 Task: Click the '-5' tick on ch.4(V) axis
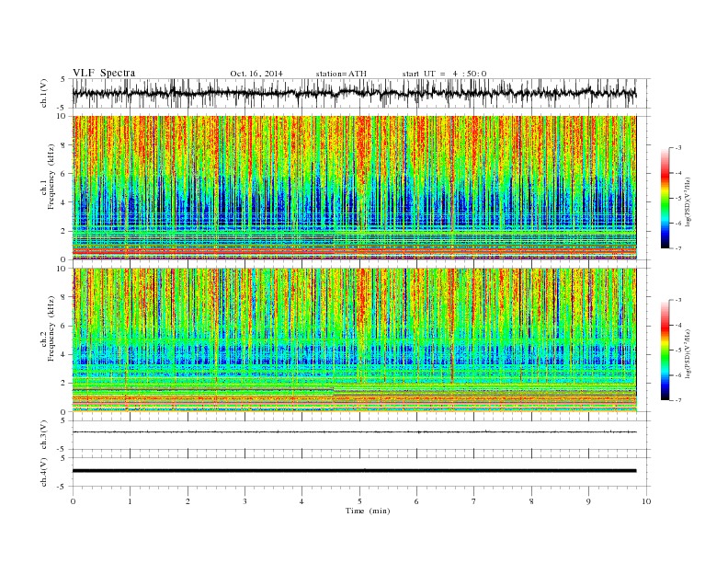pos(63,487)
